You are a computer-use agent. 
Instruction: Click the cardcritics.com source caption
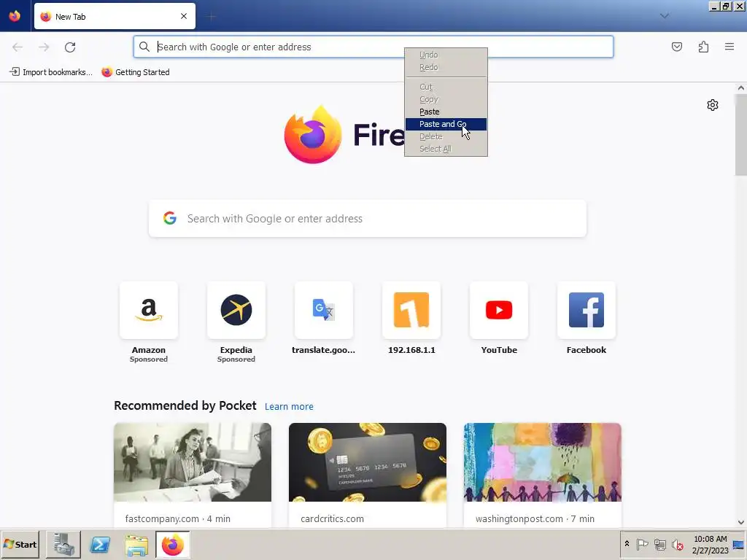332,518
